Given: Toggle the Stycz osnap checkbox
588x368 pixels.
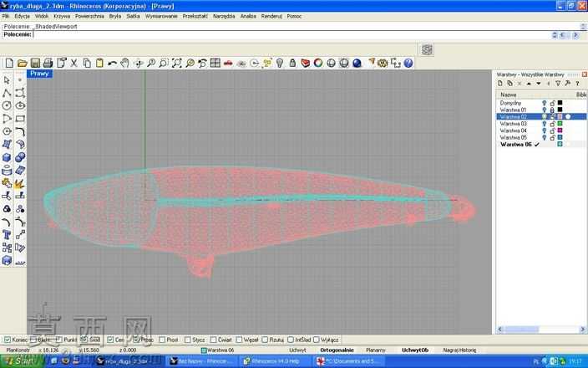Looking at the screenshot, I should 187,340.
